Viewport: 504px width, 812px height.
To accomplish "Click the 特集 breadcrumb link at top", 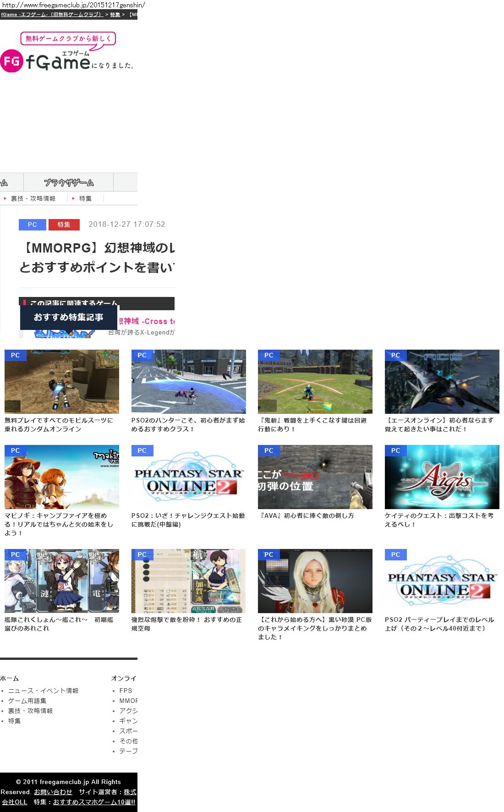I will (x=115, y=15).
